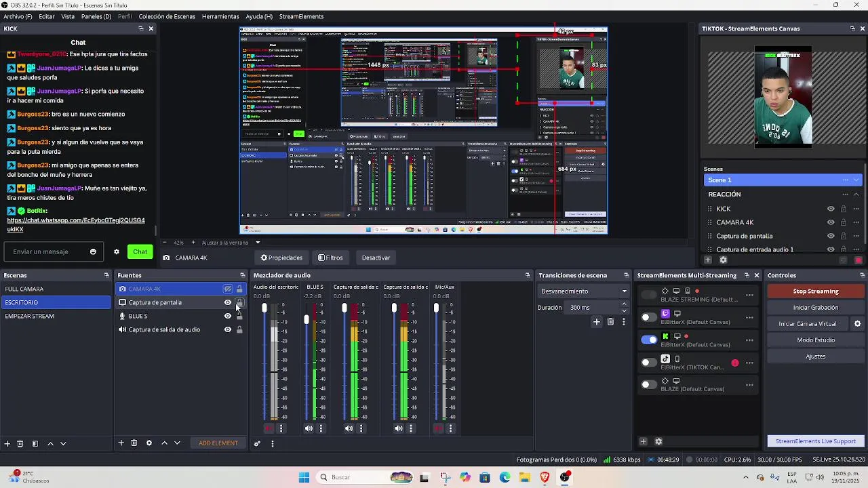Open Multi-Streaming settings gear

tap(658, 441)
